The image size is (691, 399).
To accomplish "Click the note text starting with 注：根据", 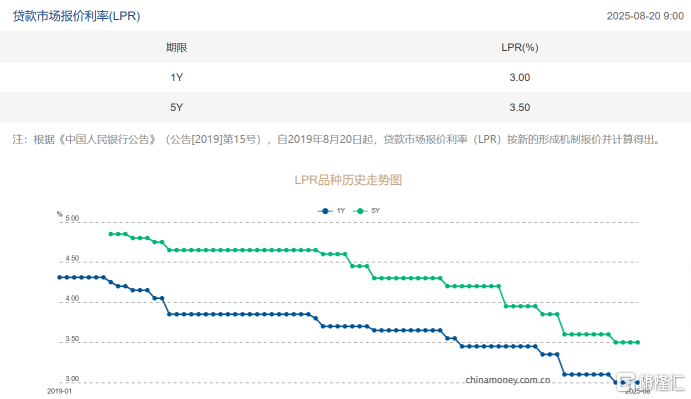I will click(x=337, y=139).
